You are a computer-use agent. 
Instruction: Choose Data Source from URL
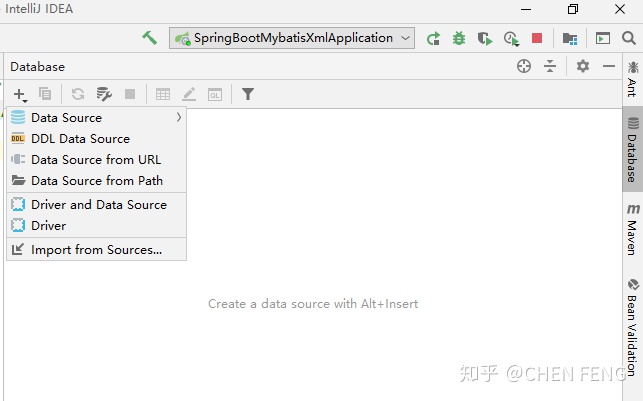coord(97,159)
